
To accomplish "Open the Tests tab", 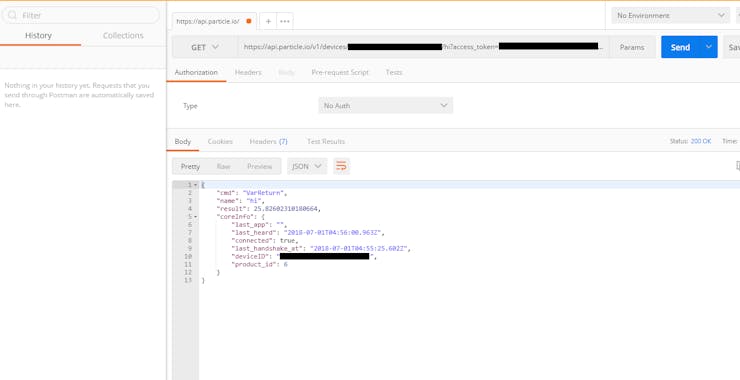I will (x=394, y=72).
